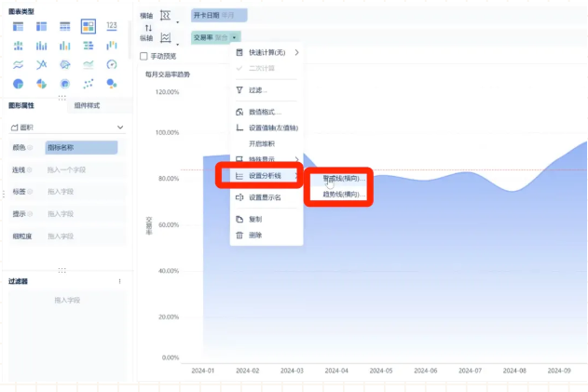Select the gauge dashboard chart type
Viewport: 588px width, 392px height.
coord(112,64)
